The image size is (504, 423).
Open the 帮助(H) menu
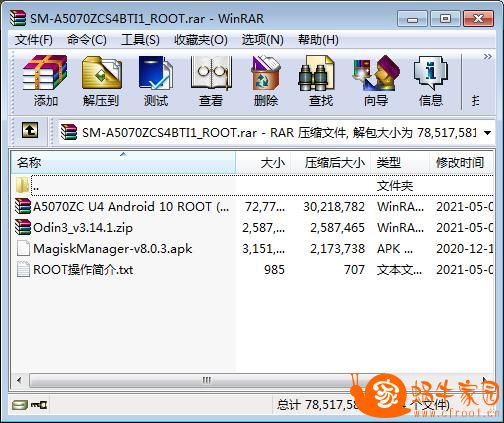click(x=318, y=40)
